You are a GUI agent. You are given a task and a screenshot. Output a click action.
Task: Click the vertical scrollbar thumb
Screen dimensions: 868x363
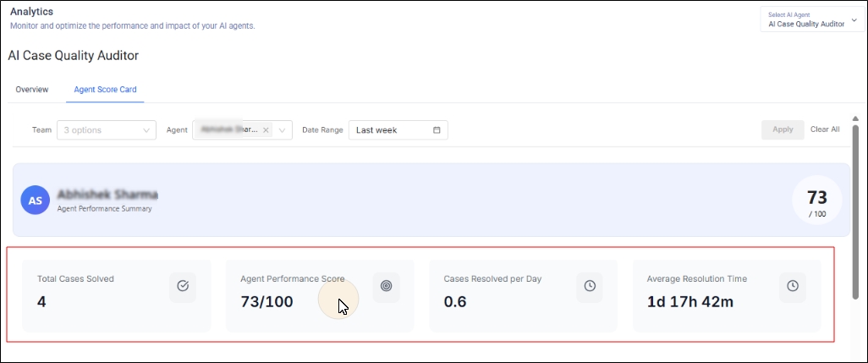click(x=855, y=212)
